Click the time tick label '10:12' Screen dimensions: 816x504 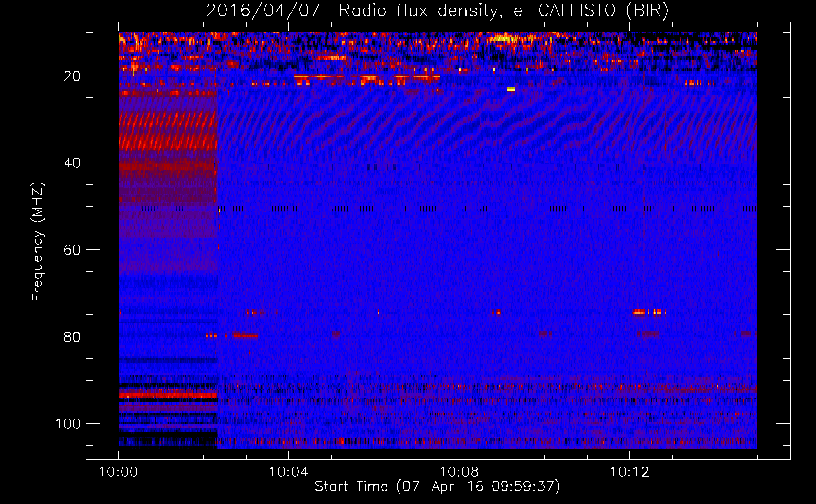[x=630, y=472]
